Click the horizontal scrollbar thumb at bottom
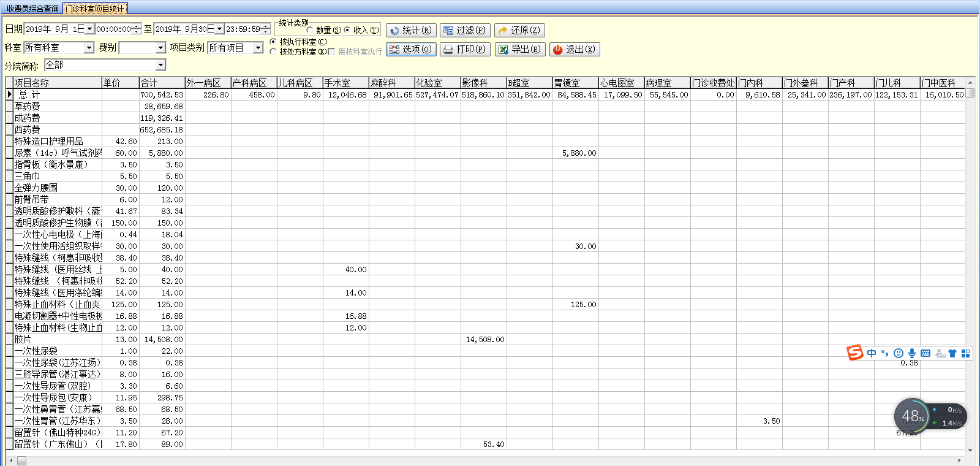 point(21,460)
